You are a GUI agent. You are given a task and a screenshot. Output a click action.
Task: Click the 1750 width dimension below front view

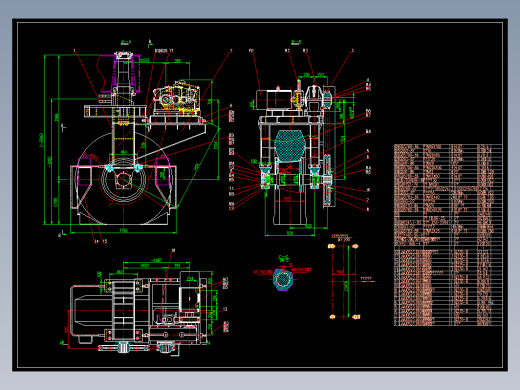tap(123, 230)
